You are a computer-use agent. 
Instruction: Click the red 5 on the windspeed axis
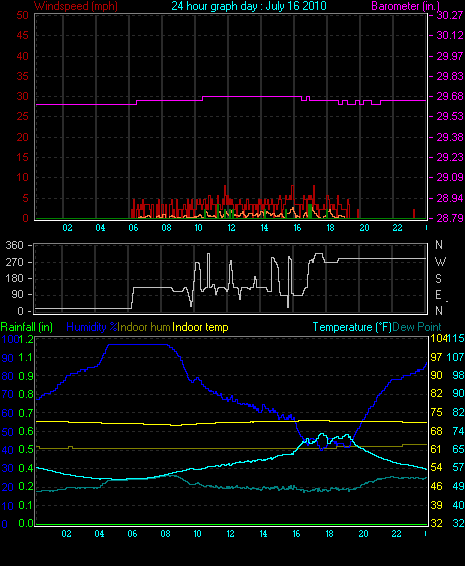(x=25, y=198)
